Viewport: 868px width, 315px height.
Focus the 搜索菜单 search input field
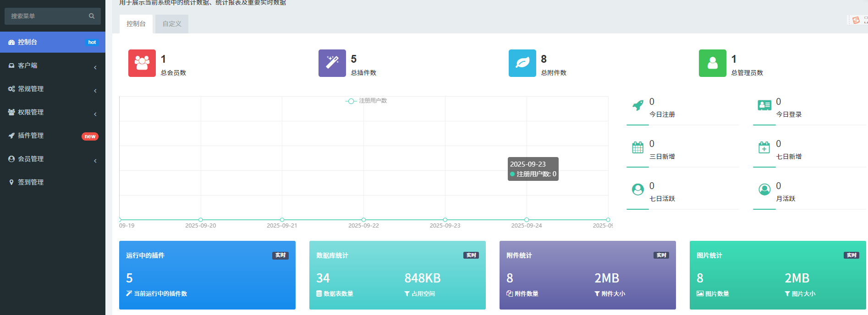point(46,16)
